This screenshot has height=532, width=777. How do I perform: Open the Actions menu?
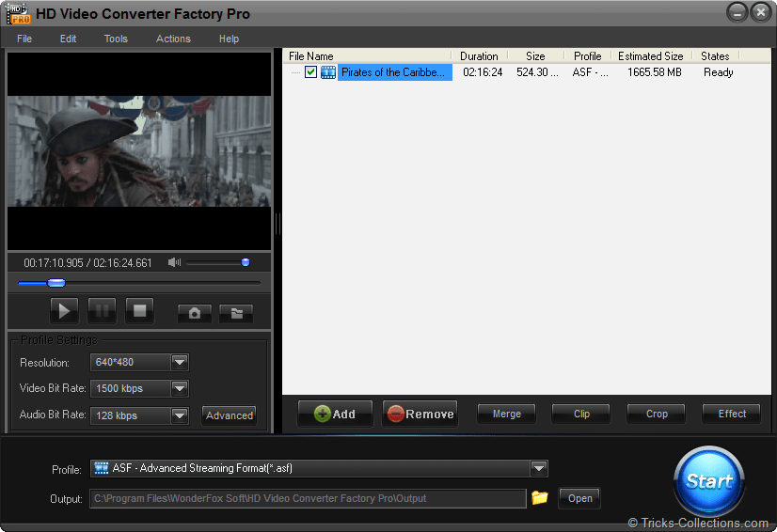(173, 39)
